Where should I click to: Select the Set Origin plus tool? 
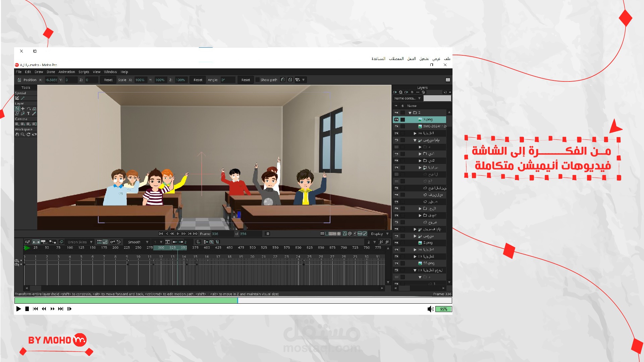click(x=23, y=109)
